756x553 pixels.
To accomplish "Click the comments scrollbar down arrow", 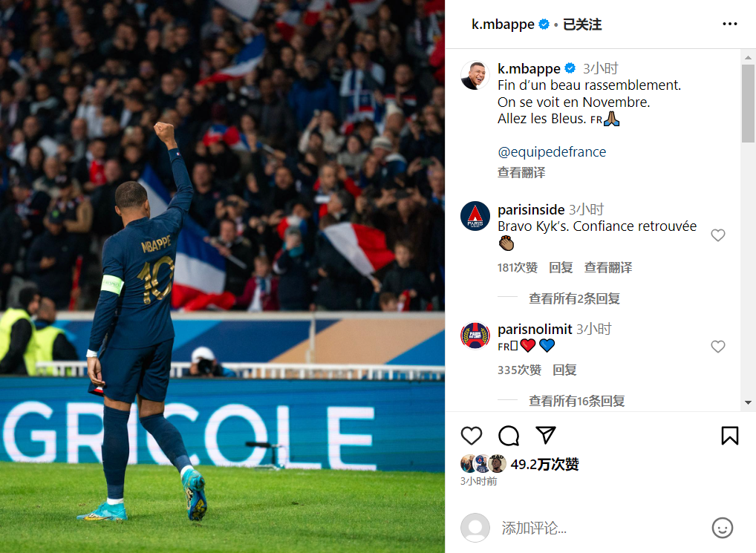I will pyautogui.click(x=748, y=402).
